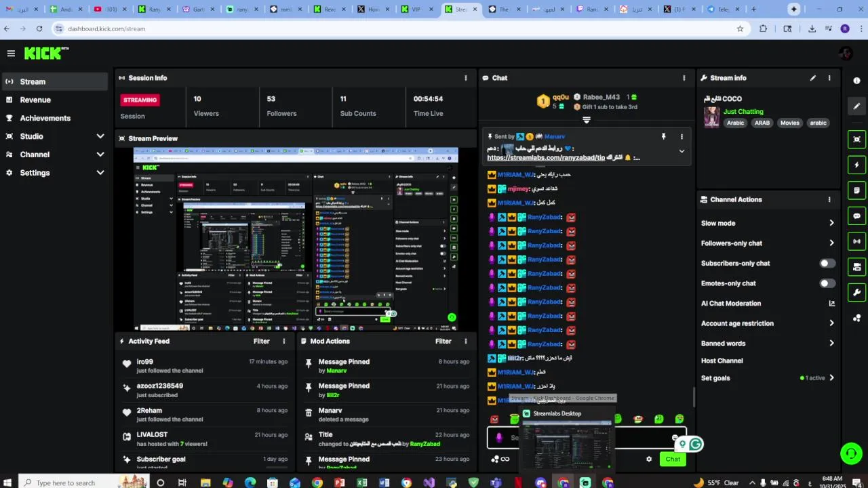Click the Stream Preview thumbnail
The image size is (868, 488).
tap(296, 239)
